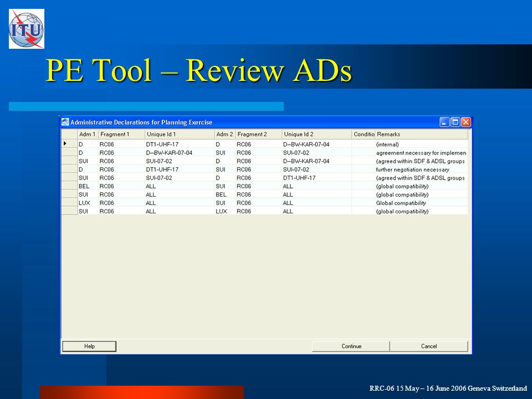
Task: Click the Unique Id 2 column header
Action: (x=316, y=134)
